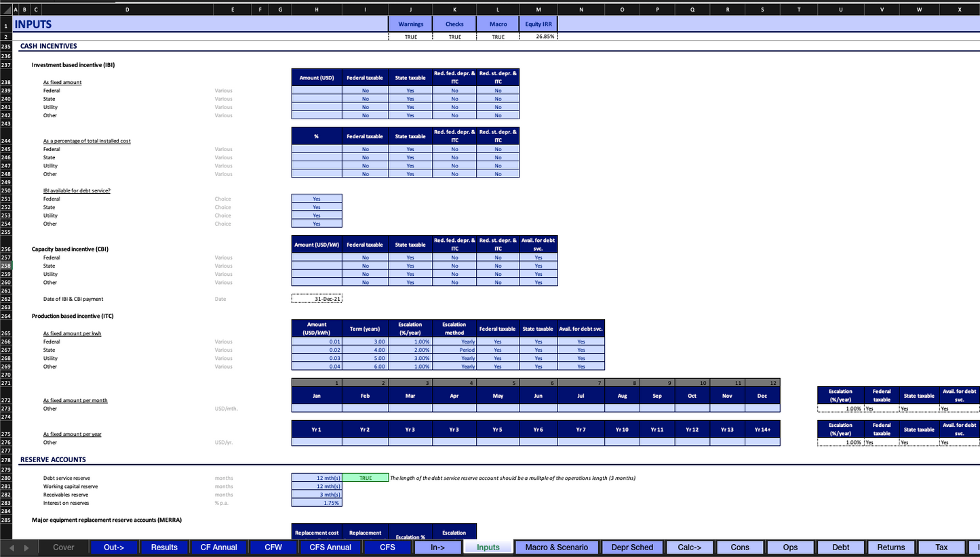
Task: Open the State escalation method 'Period' cell
Action: [x=454, y=350]
